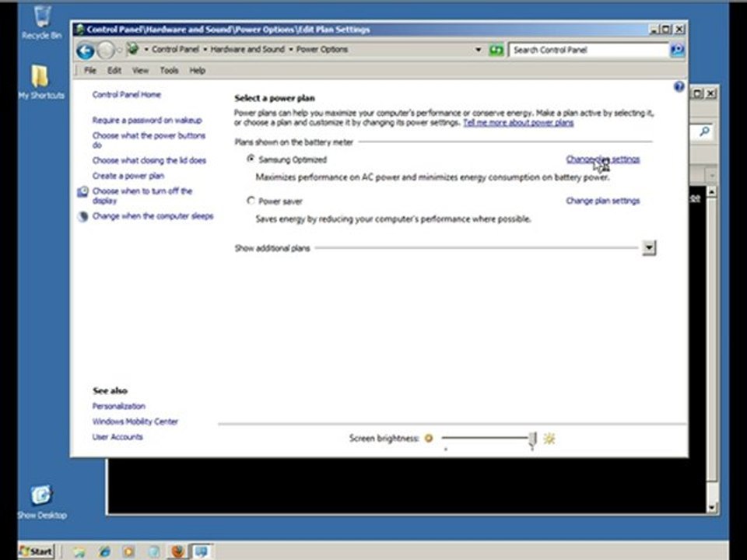747x560 pixels.
Task: Open Choose what the power buttons do
Action: coord(149,140)
